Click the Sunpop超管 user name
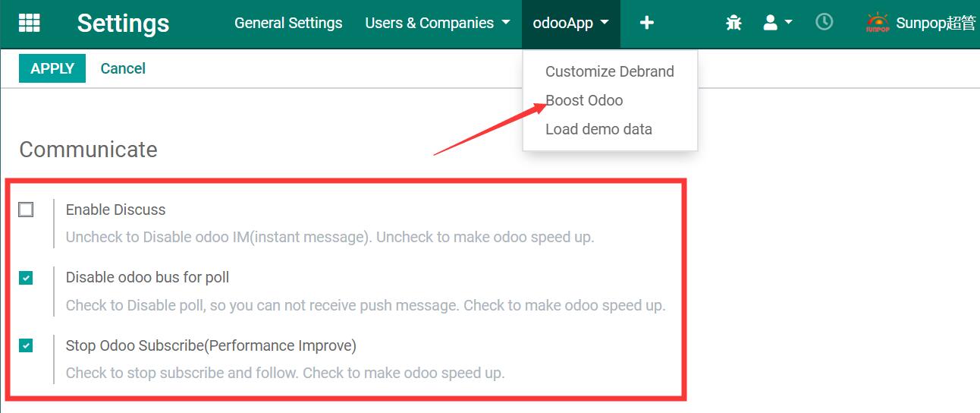Viewport: 980px width, 413px height. pyautogui.click(x=936, y=23)
